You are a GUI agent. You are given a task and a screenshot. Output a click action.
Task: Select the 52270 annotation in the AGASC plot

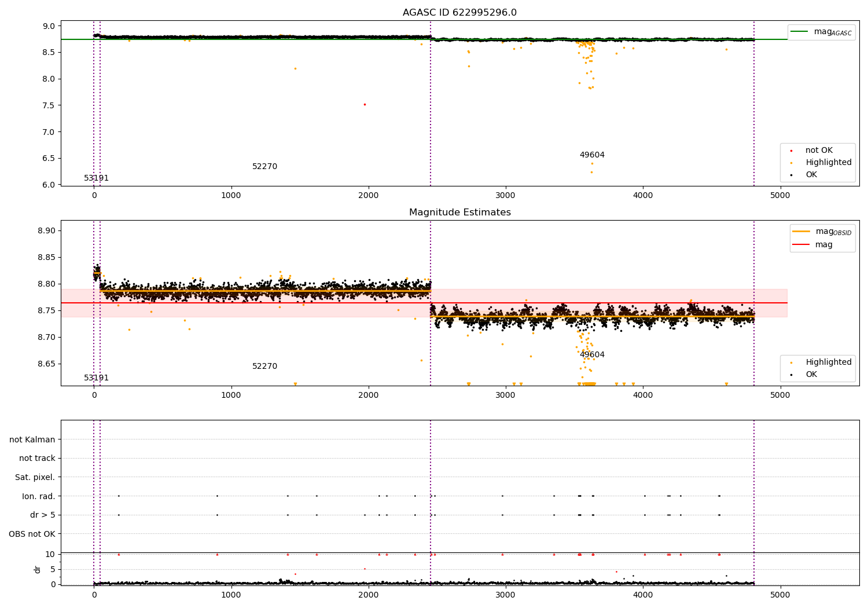(264, 167)
